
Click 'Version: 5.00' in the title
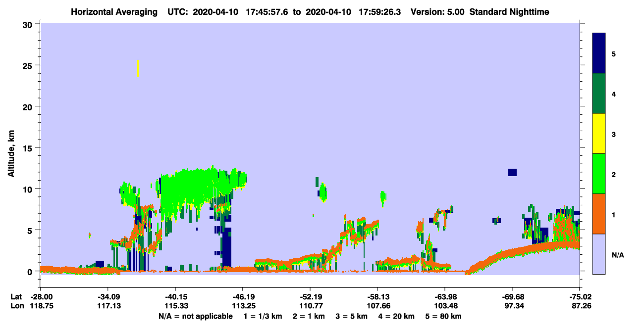pyautogui.click(x=437, y=12)
